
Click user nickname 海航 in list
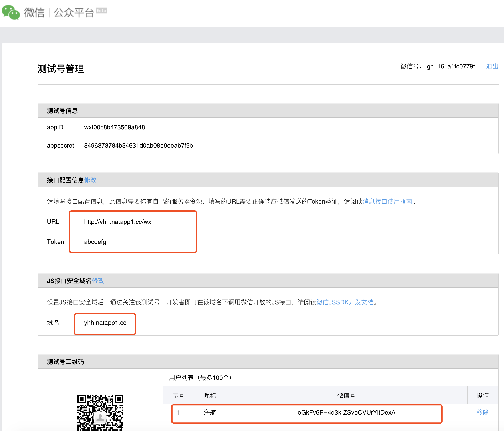click(210, 412)
